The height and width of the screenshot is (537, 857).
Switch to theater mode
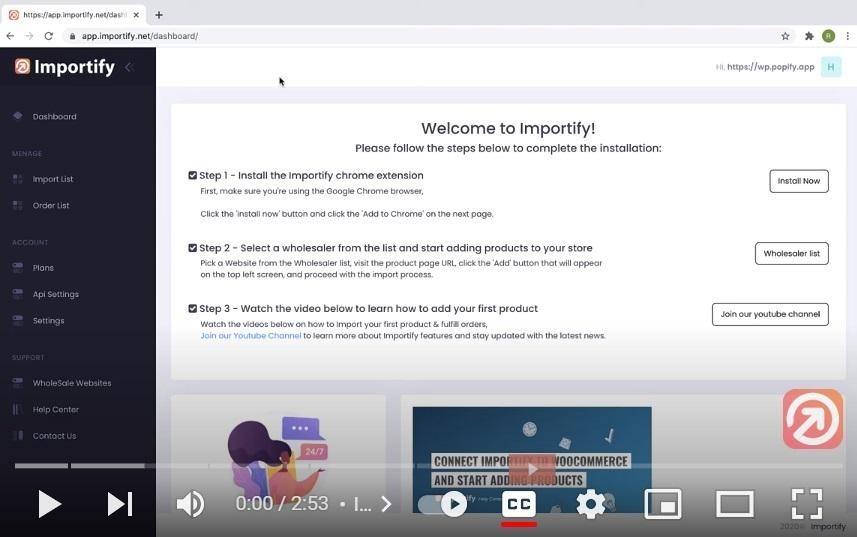pos(735,504)
